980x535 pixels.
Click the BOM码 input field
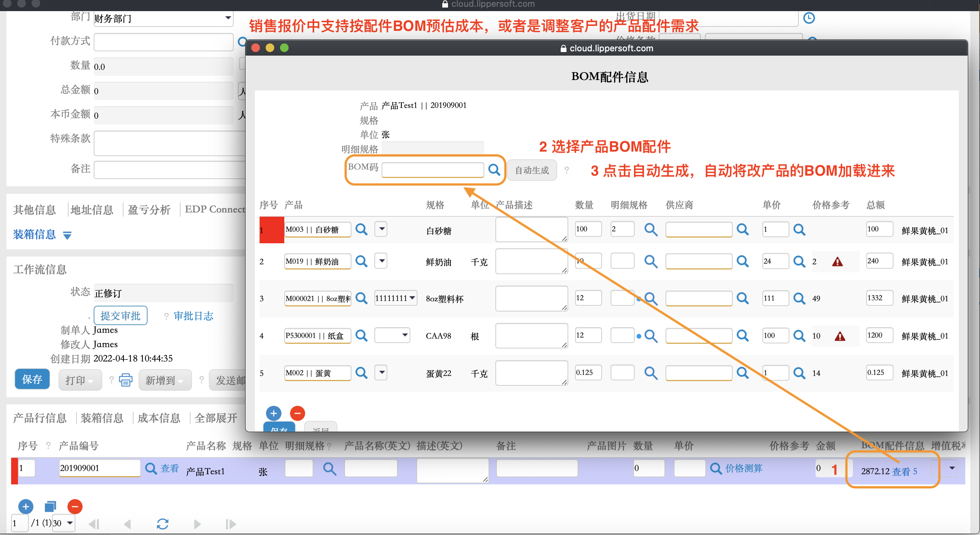tap(432, 170)
